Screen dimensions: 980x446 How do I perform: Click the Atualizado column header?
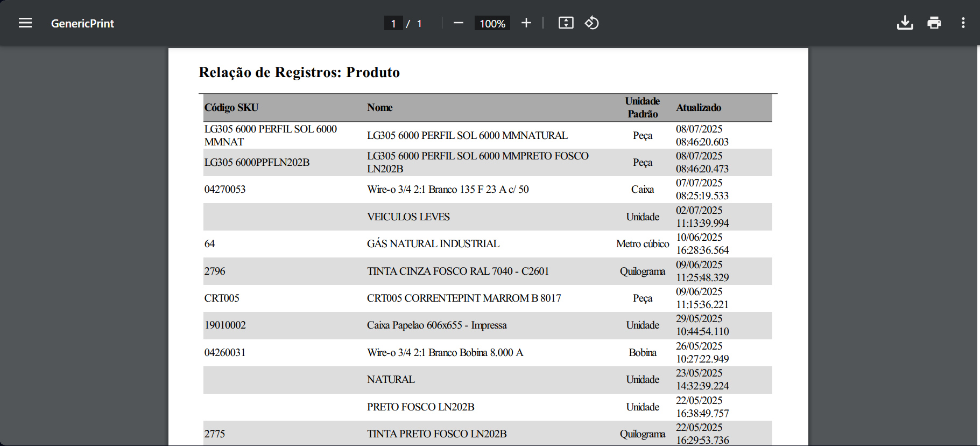click(698, 108)
